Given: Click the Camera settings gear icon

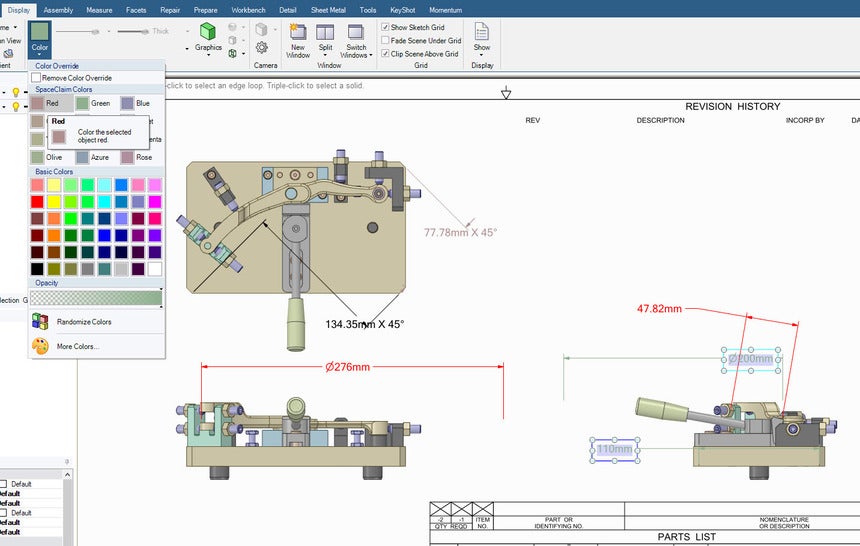Looking at the screenshot, I should click(x=262, y=47).
